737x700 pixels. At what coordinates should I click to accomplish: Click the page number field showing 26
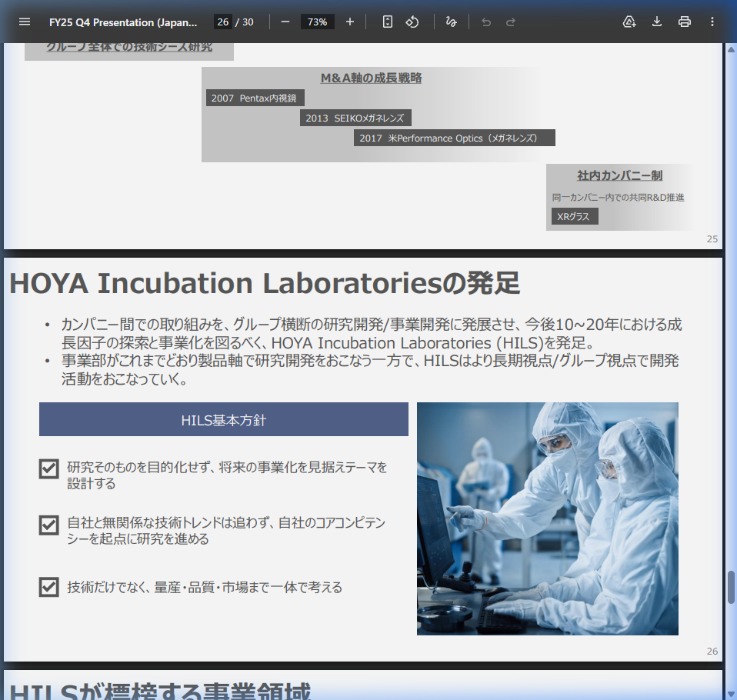coord(223,22)
